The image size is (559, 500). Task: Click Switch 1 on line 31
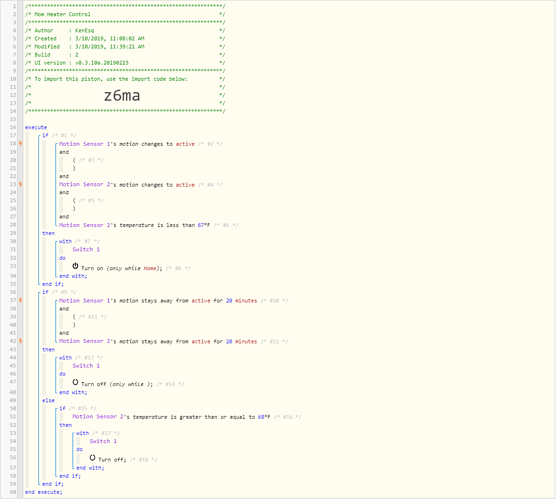(86, 249)
